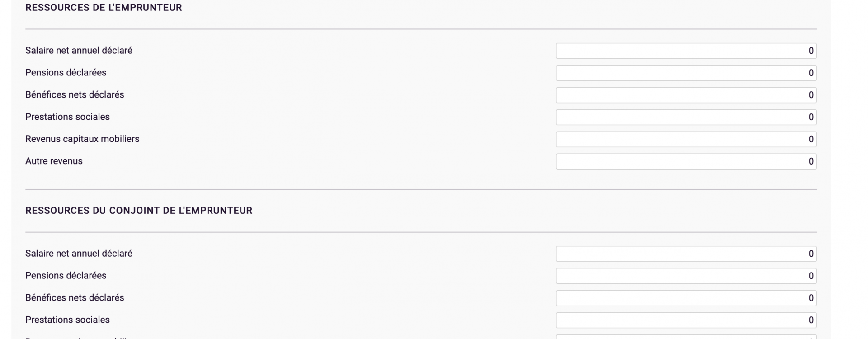Click the emprunteur's Revenus capitaux mobiliers label
Image resolution: width=868 pixels, height=339 pixels.
[82, 139]
